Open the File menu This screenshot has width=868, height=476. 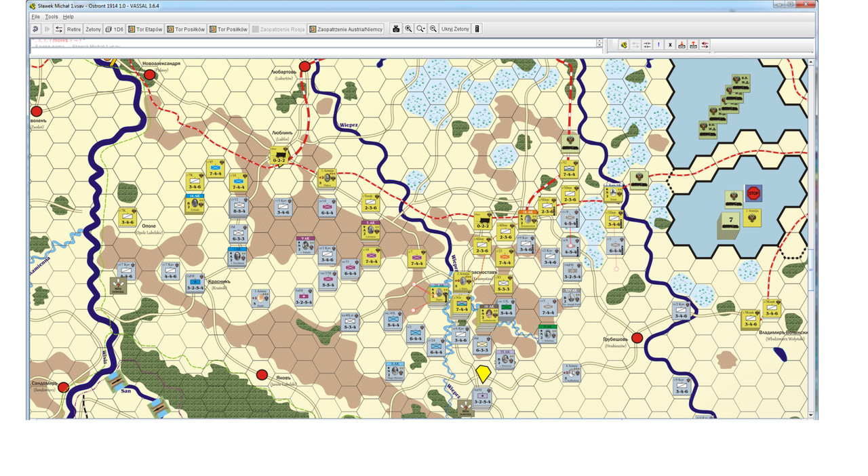point(36,16)
